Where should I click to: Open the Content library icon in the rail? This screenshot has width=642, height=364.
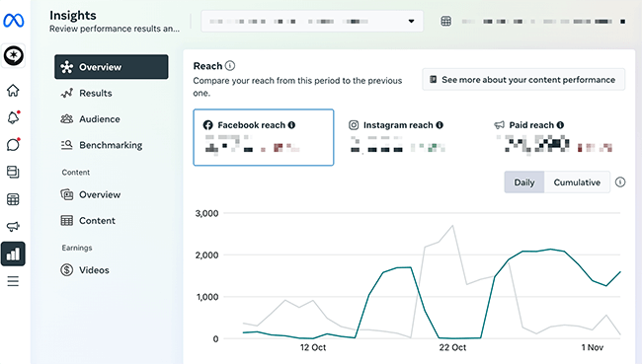coord(13,173)
